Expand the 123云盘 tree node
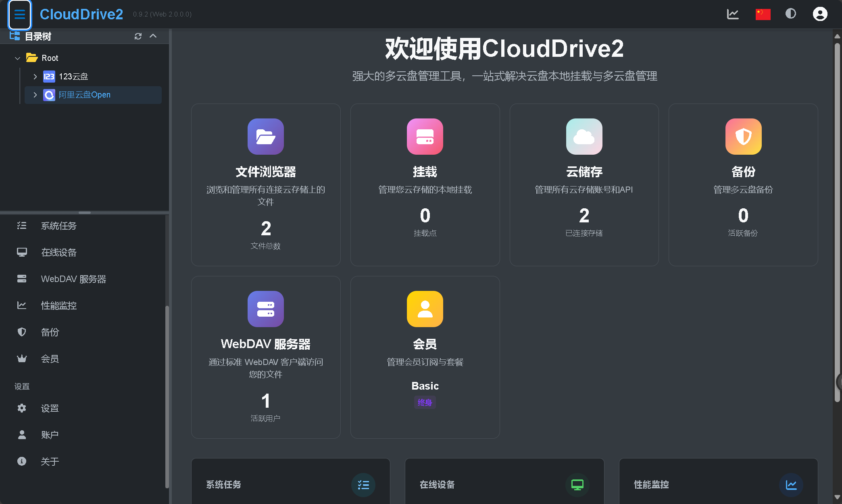The image size is (842, 504). [35, 77]
